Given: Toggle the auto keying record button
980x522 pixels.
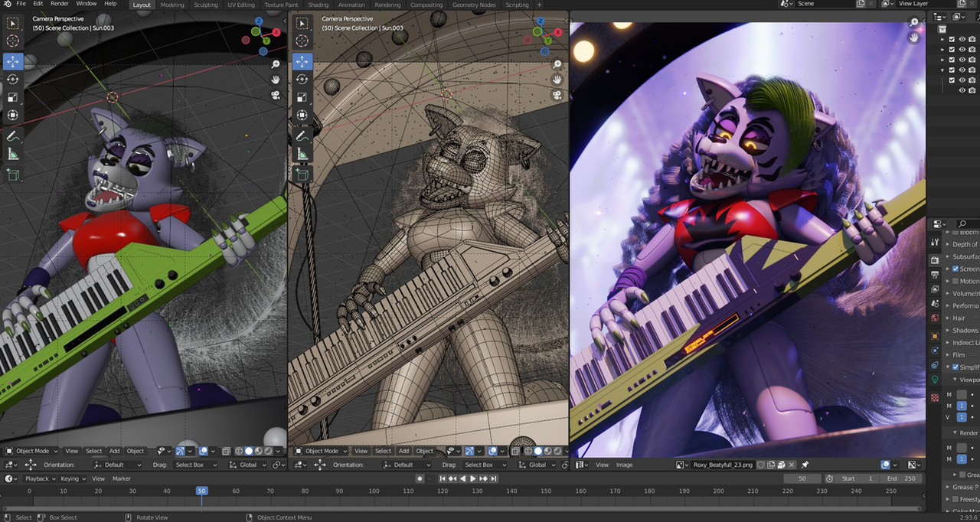Looking at the screenshot, I should (420, 478).
